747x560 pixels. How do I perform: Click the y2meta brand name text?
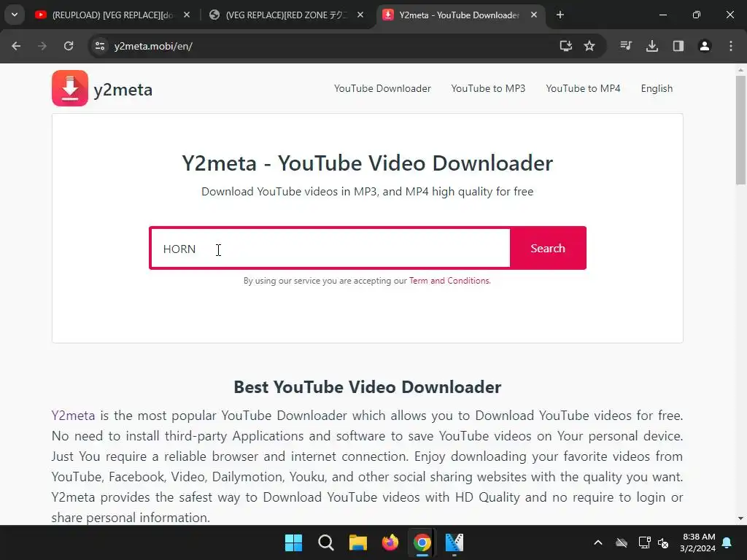(x=123, y=90)
